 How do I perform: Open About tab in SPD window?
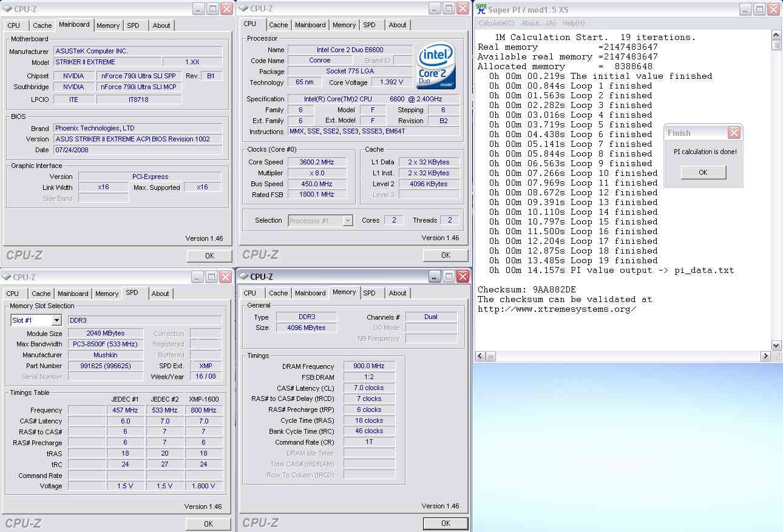[160, 294]
